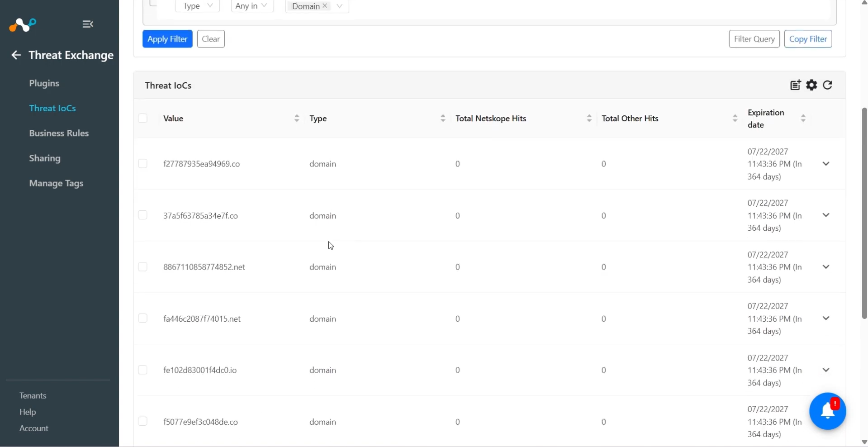Click the Total Netskope Hits column header
This screenshot has height=447, width=868.
[491, 119]
